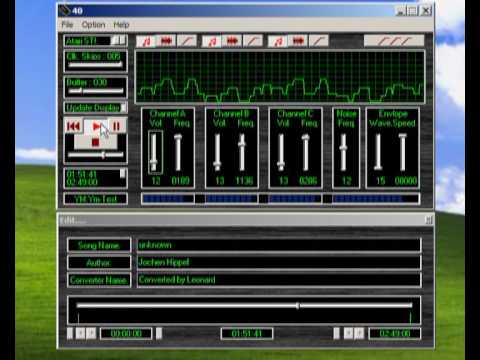Viewport: 480px width, 360px height.
Task: Start playback with the red play button
Action: (x=96, y=126)
